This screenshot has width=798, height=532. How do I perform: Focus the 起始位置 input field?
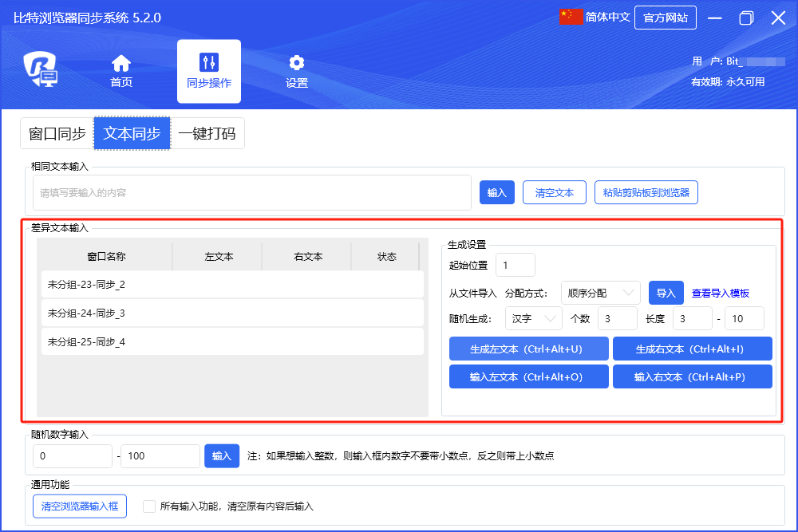[x=515, y=265]
